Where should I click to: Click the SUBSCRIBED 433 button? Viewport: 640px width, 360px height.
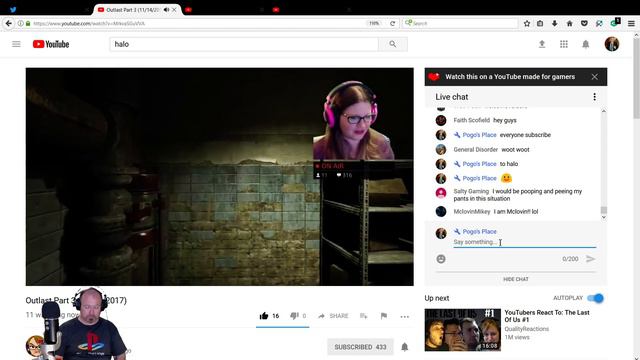[360, 347]
